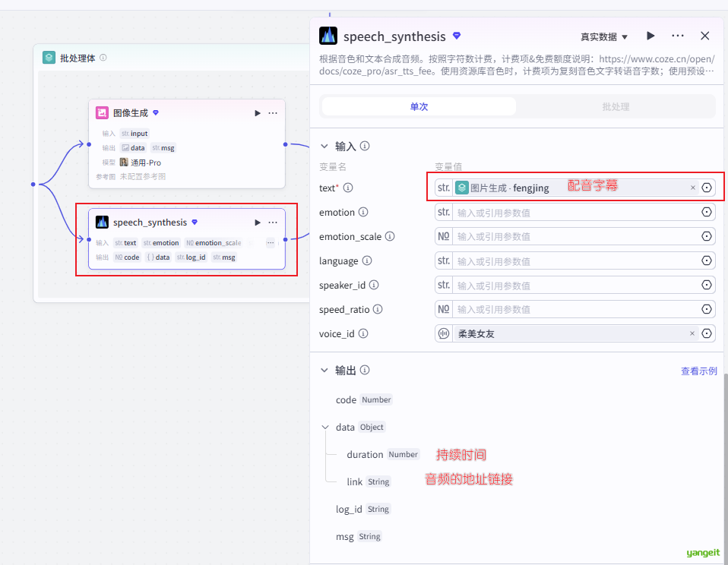Click play icon on 图像生成 node
Image resolution: width=728 pixels, height=565 pixels.
pos(258,113)
